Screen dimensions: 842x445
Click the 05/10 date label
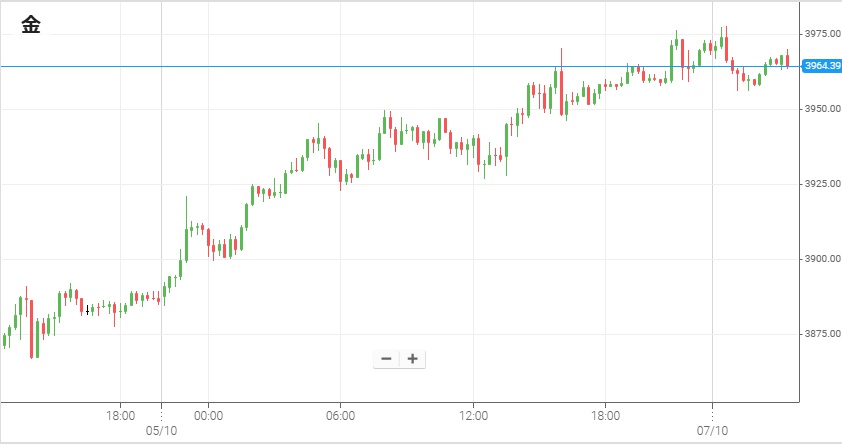coord(161,431)
